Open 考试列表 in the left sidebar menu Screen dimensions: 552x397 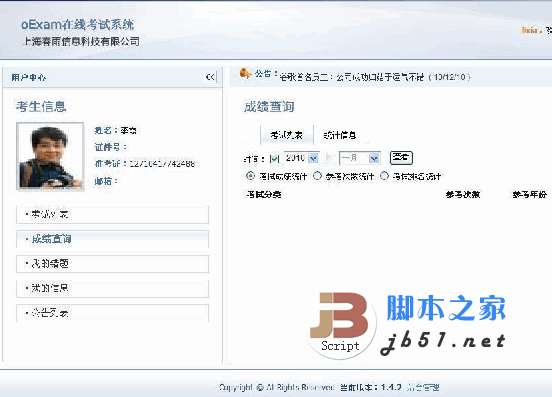coord(112,214)
